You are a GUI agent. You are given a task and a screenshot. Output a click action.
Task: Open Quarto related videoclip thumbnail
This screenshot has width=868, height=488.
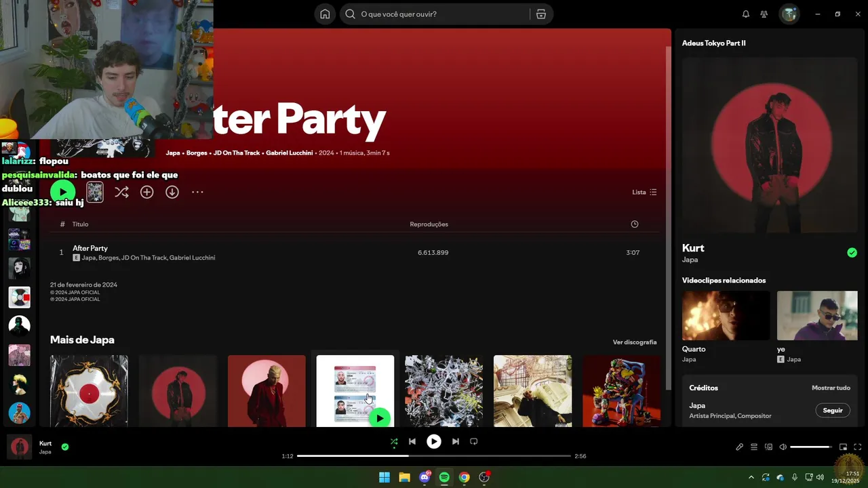[726, 316]
